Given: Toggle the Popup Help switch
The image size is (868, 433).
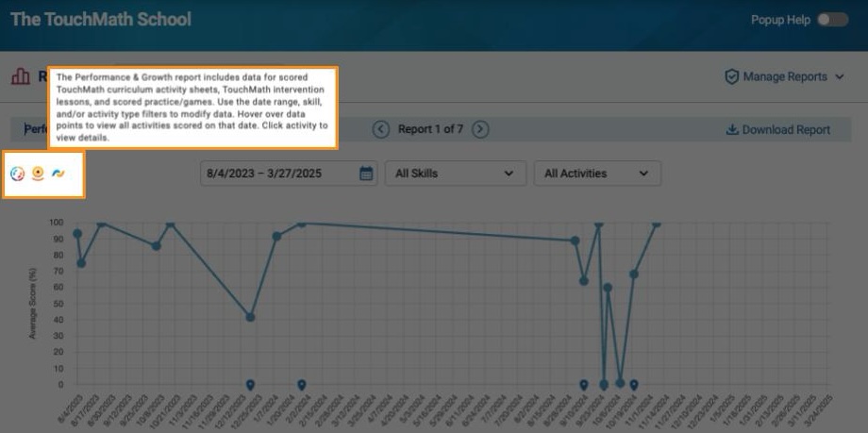Looking at the screenshot, I should coord(832,20).
